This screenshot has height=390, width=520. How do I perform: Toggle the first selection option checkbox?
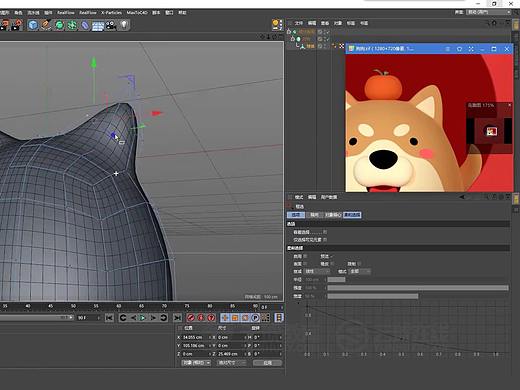click(x=325, y=232)
